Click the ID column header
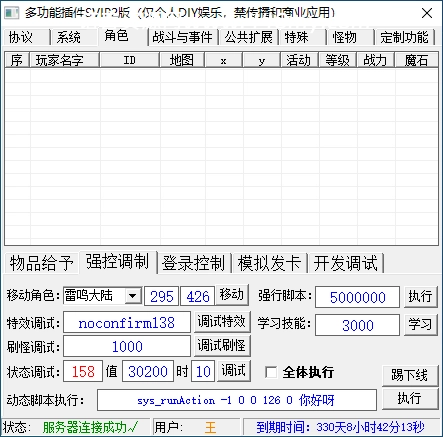The height and width of the screenshot is (437, 443). click(x=130, y=60)
